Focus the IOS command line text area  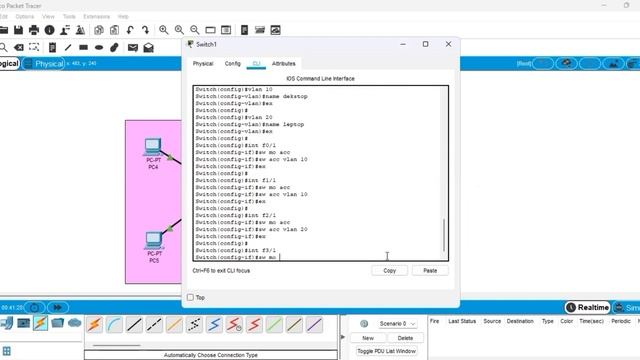pos(320,173)
